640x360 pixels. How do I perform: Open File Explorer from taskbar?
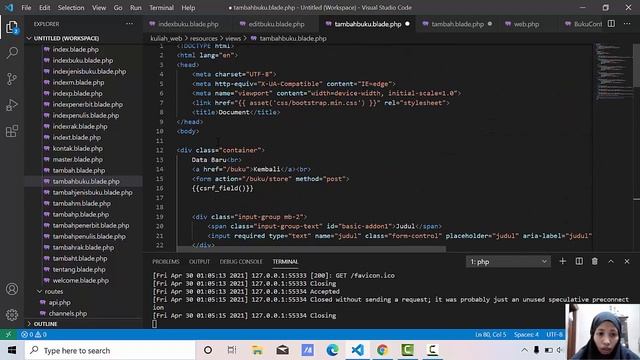(x=257, y=350)
